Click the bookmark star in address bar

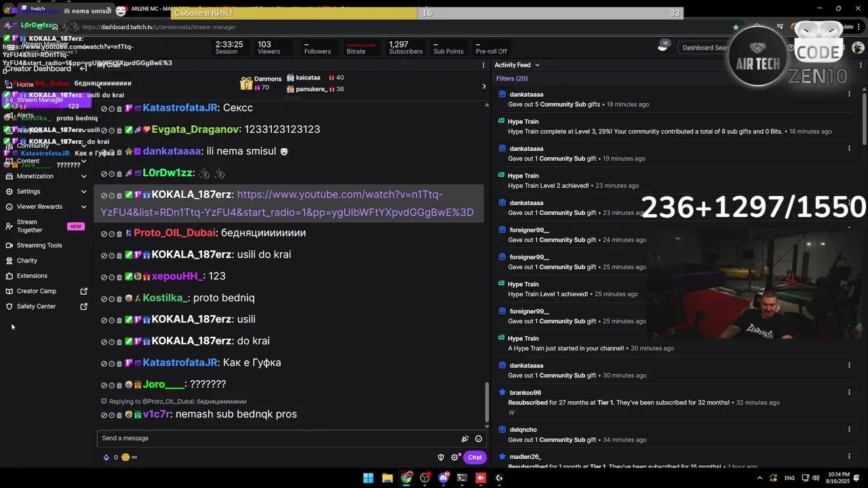click(736, 27)
